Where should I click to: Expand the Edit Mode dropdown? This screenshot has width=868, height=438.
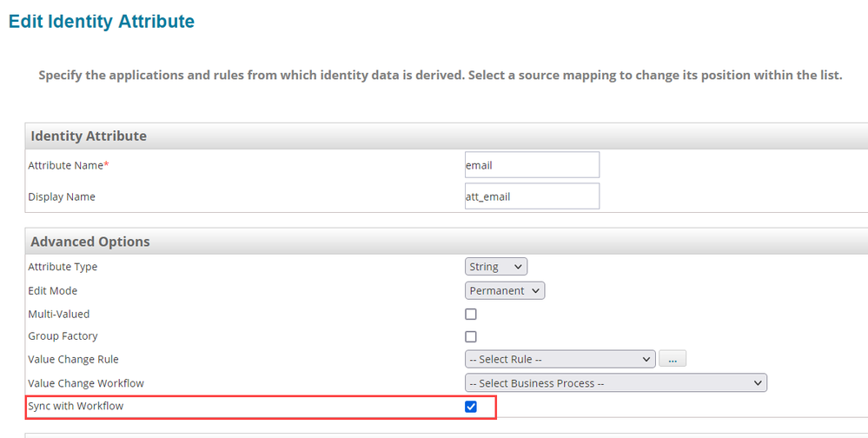(505, 290)
